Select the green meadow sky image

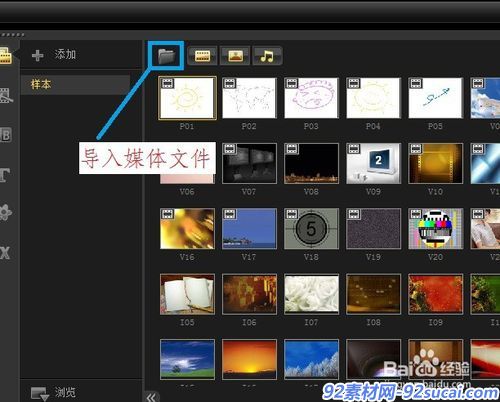[187, 359]
